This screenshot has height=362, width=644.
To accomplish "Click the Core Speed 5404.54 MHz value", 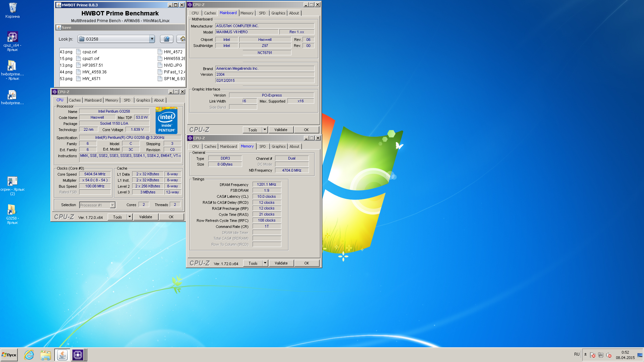I will click(95, 174).
